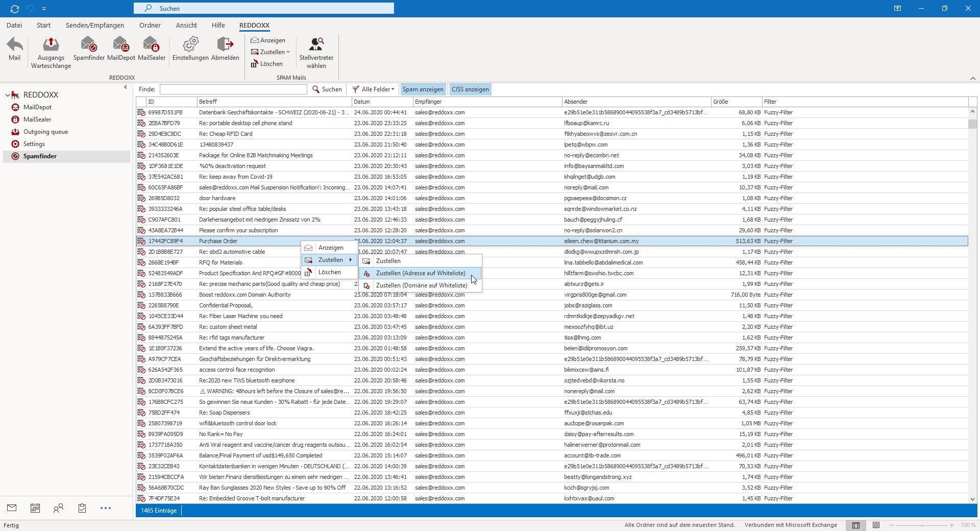Sort the list by Datum column
This screenshot has width=980, height=531.
382,102
